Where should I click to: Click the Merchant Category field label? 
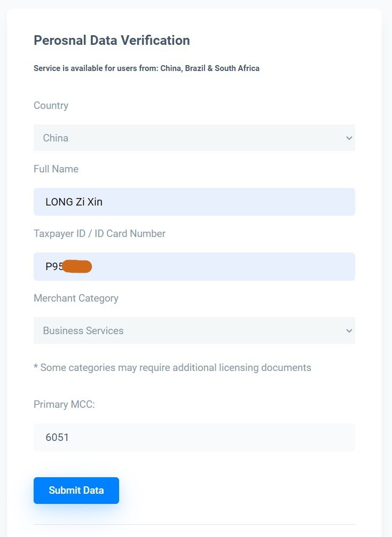76,298
